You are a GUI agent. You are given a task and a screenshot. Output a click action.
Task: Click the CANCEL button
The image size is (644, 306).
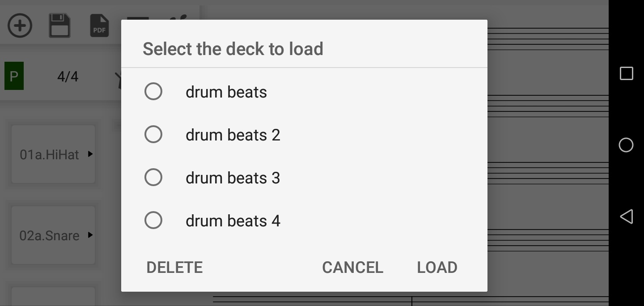[x=352, y=268]
